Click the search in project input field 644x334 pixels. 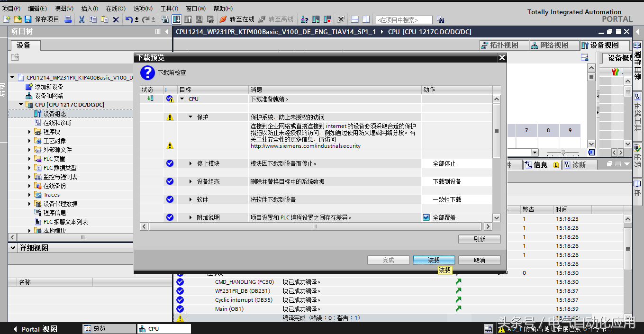click(404, 20)
